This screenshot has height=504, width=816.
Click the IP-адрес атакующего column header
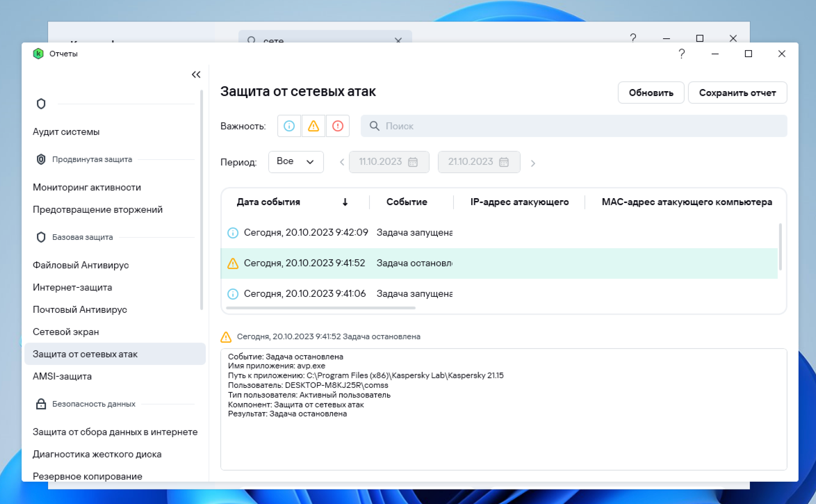point(519,202)
